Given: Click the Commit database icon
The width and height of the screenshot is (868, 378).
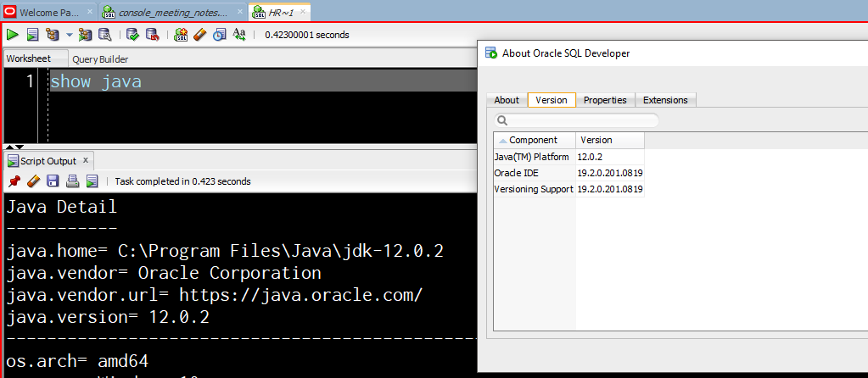Looking at the screenshot, I should pyautogui.click(x=133, y=35).
